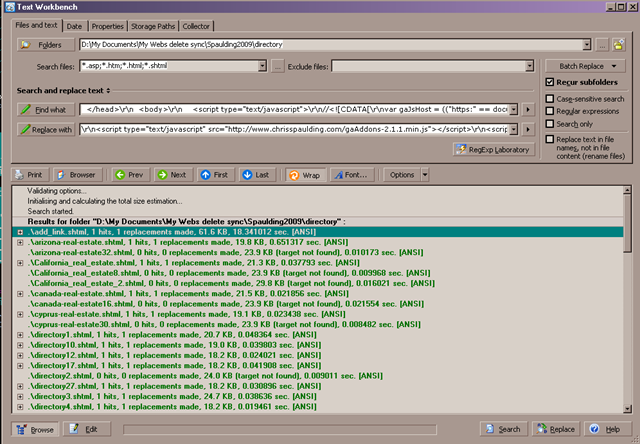
Task: Click the Search button
Action: tap(503, 429)
